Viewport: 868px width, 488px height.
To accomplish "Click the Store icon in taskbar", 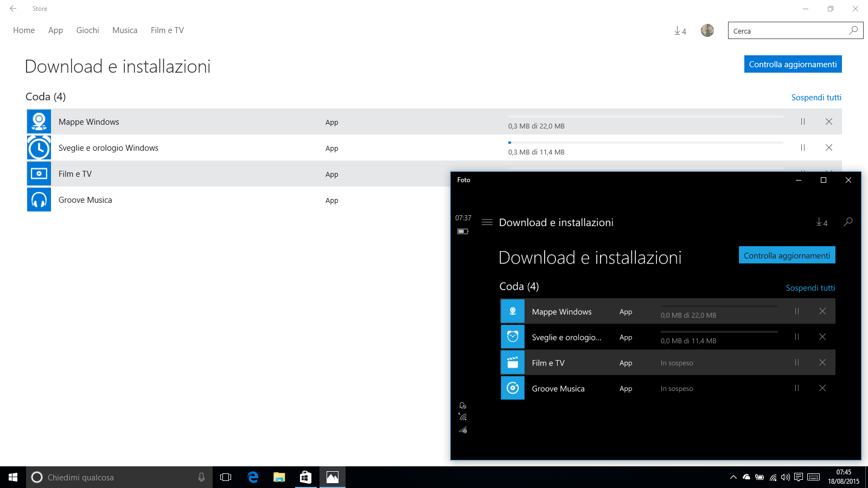I will 306,477.
